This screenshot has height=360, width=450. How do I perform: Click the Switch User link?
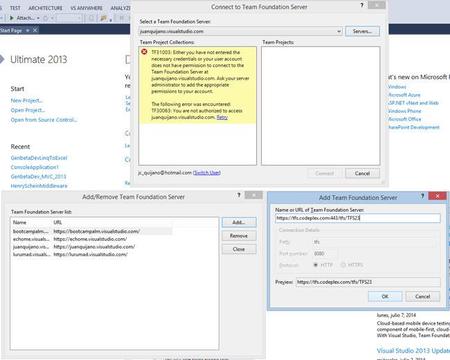(207, 173)
